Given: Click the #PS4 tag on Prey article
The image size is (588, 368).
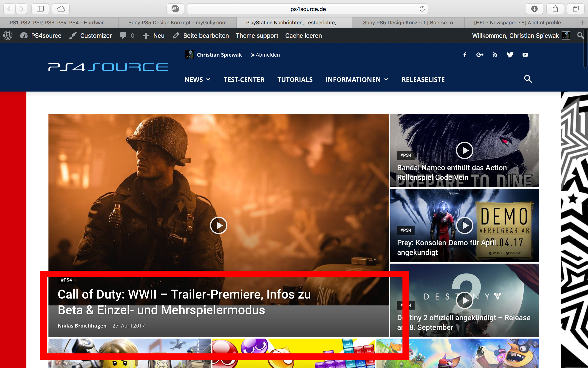Looking at the screenshot, I should [x=406, y=230].
